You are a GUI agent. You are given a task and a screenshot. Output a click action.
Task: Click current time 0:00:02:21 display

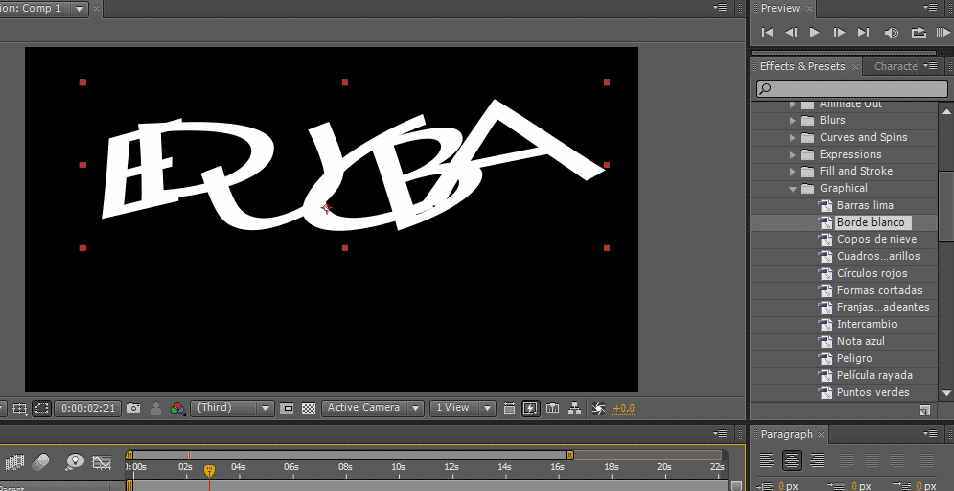(x=88, y=408)
